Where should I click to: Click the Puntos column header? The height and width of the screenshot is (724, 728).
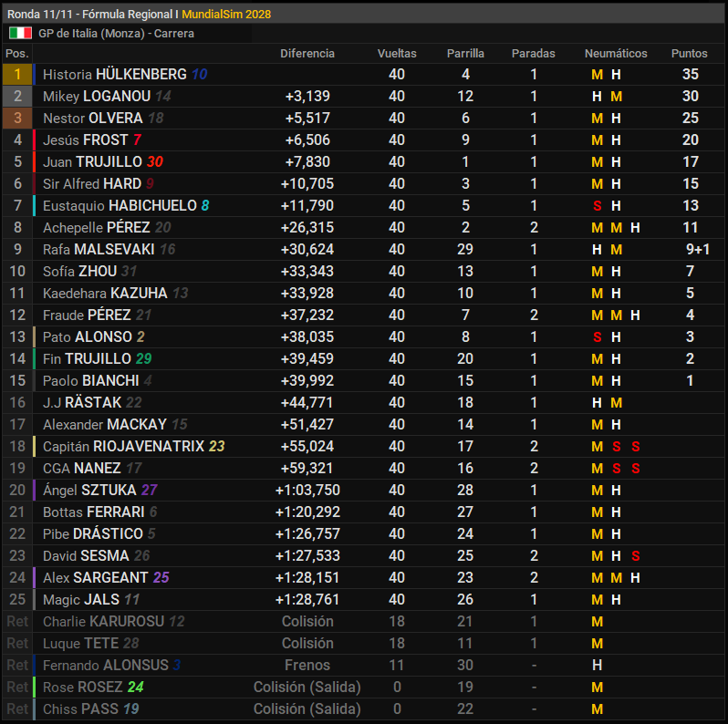click(690, 54)
